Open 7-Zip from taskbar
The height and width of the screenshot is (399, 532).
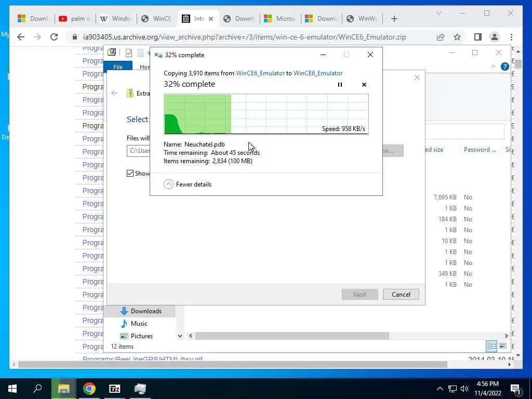[x=115, y=389]
